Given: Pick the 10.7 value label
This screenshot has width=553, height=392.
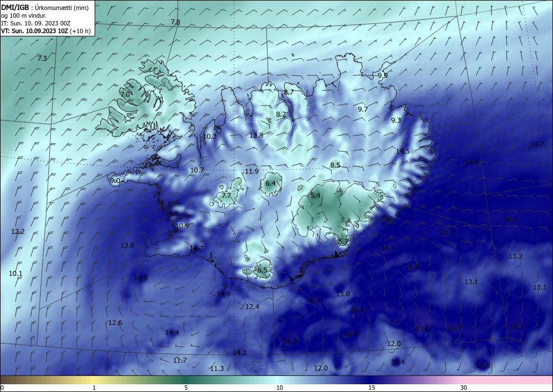Looking at the screenshot, I should coord(197,170).
